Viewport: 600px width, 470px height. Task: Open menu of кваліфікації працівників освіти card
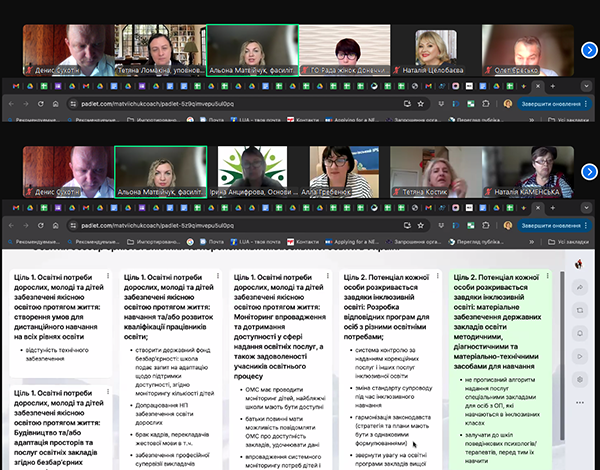[x=218, y=276]
